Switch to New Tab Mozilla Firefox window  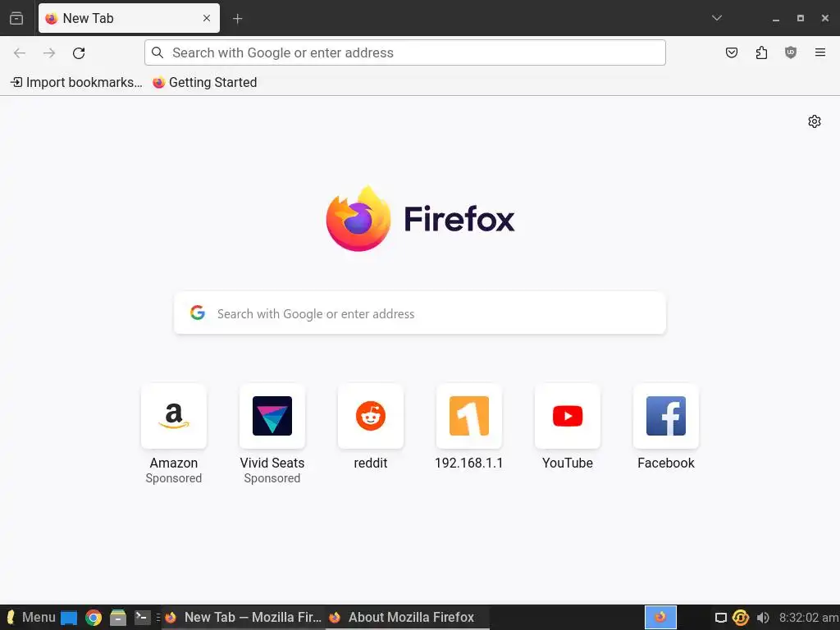(x=244, y=617)
